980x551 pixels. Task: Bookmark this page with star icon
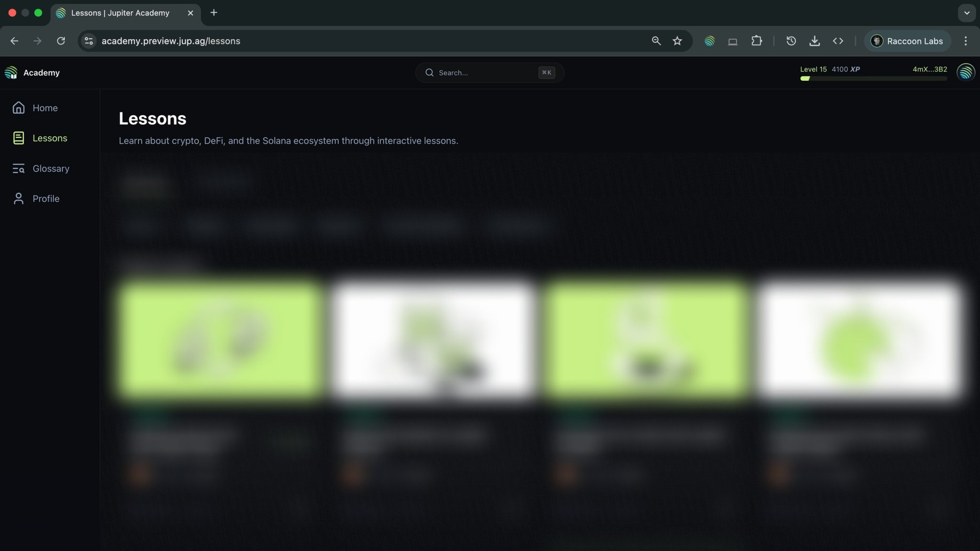[677, 41]
